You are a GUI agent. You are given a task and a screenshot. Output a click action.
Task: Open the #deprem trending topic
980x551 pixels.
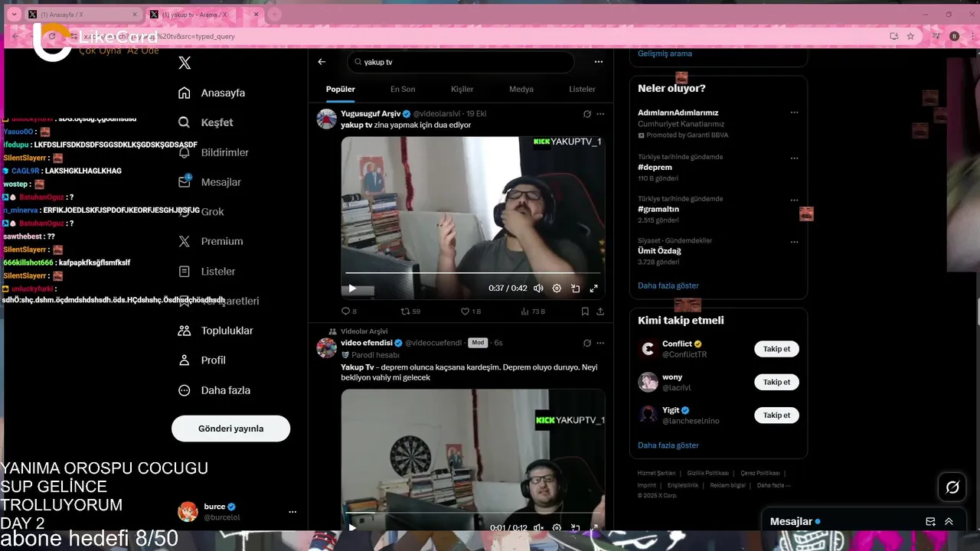tap(655, 167)
